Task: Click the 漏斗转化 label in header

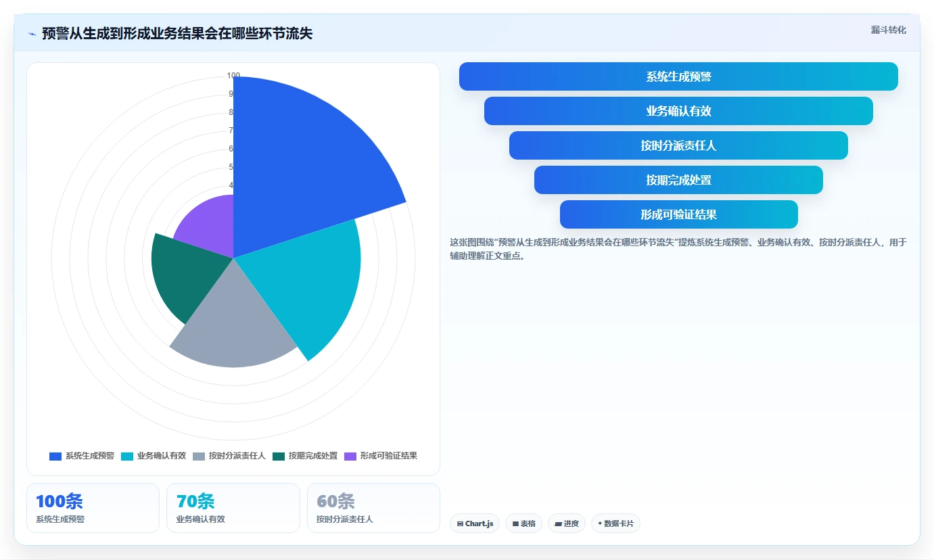Action: click(888, 30)
